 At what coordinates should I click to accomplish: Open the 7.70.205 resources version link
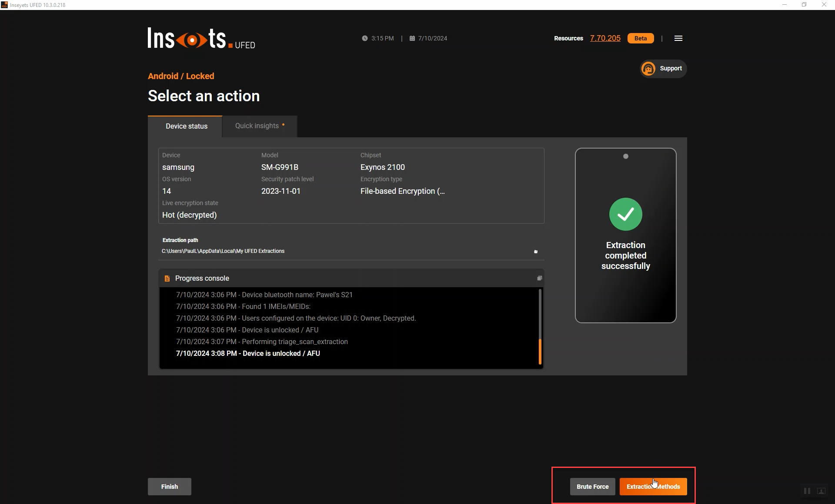pyautogui.click(x=605, y=38)
